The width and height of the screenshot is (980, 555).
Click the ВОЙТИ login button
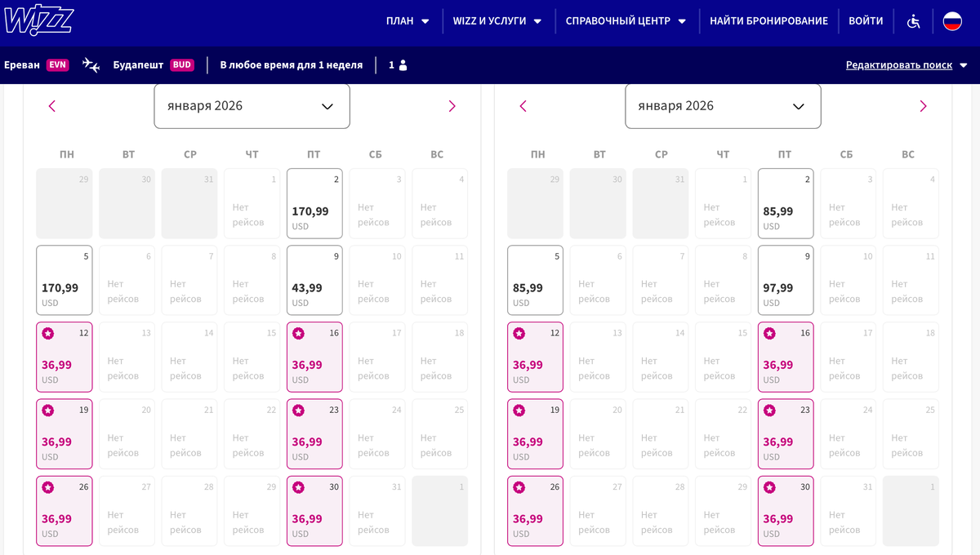[866, 21]
